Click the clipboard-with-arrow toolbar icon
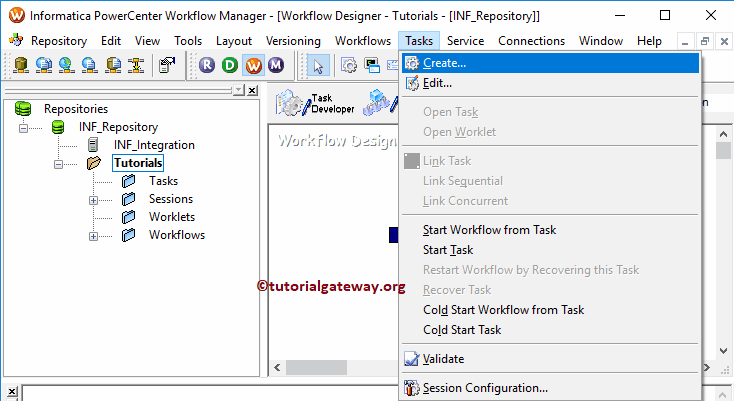734x401 pixels. tap(167, 65)
